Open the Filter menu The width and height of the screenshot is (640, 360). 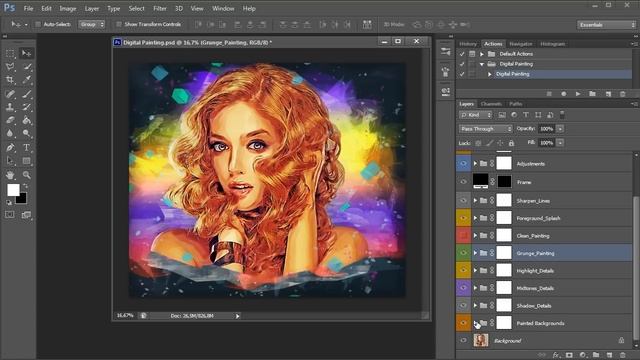(160, 8)
